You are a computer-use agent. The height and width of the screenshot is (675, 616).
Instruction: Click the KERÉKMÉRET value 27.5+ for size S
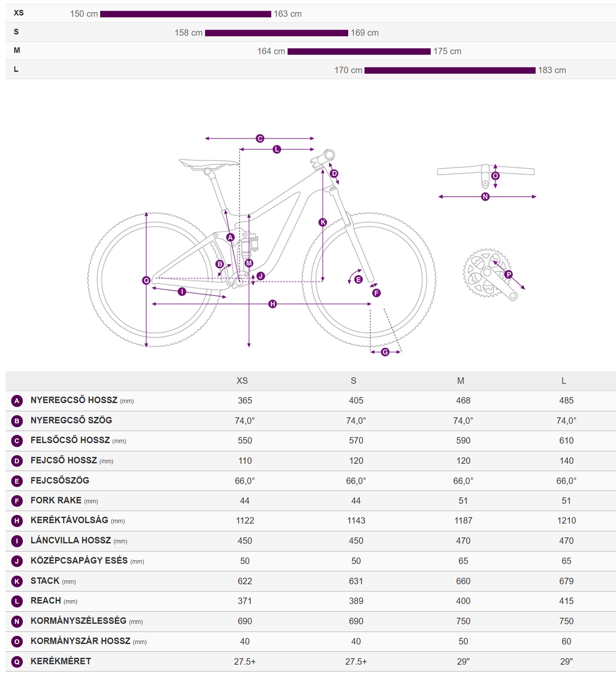click(356, 662)
